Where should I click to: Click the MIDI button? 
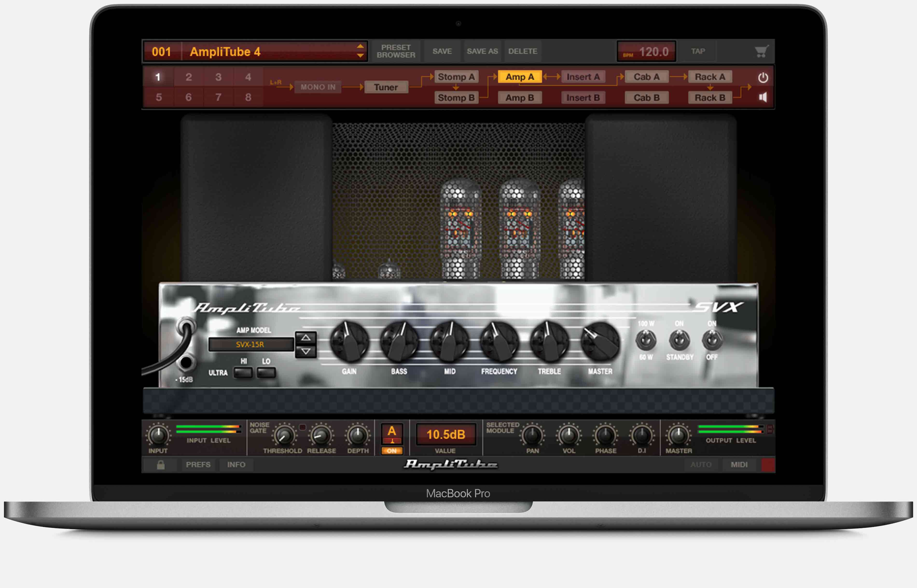(739, 465)
